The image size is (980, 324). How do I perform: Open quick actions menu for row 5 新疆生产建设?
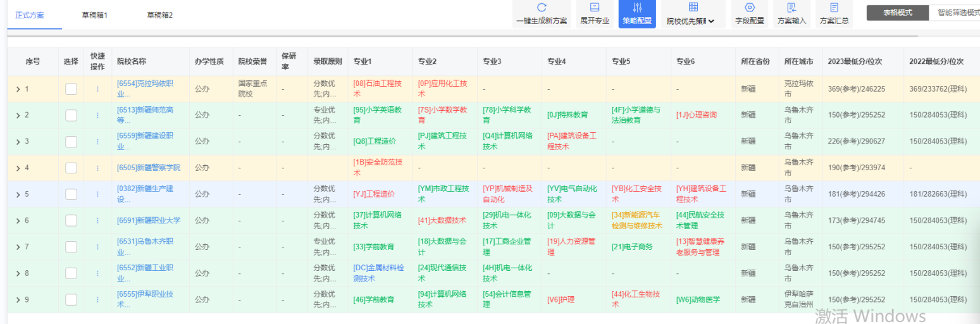(x=97, y=194)
